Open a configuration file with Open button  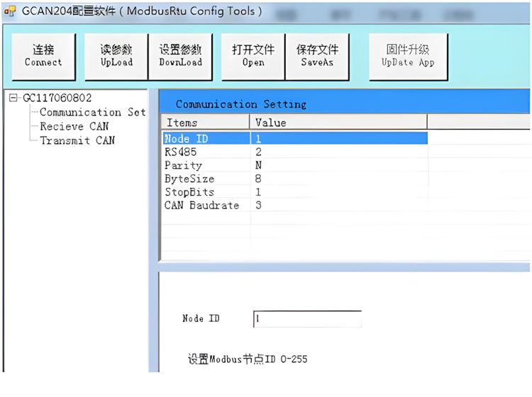[x=253, y=55]
